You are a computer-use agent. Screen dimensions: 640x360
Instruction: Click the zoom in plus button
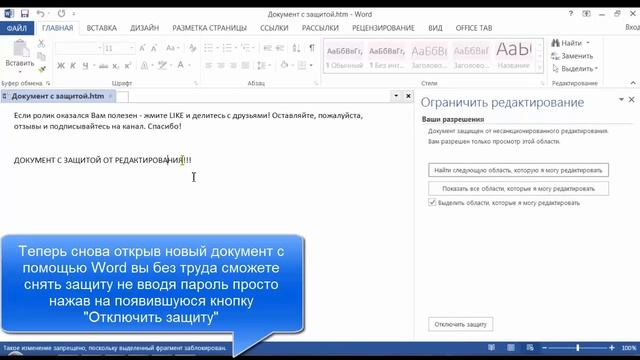[611, 348]
